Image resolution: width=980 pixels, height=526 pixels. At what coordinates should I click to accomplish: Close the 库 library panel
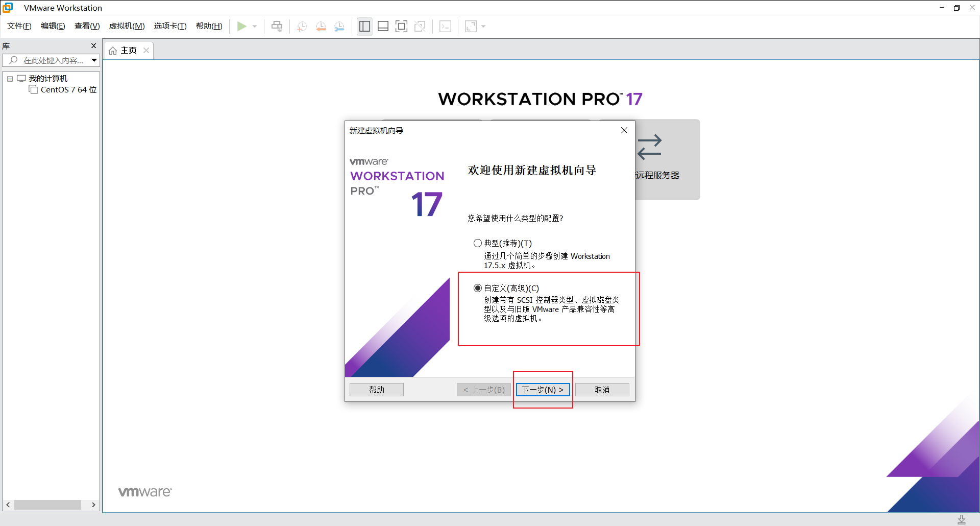tap(93, 45)
